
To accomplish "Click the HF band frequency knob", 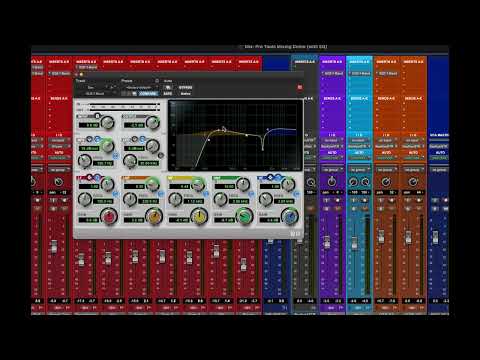I will (265, 199).
